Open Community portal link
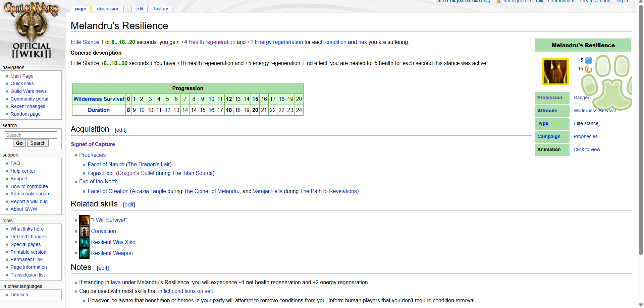 click(29, 99)
